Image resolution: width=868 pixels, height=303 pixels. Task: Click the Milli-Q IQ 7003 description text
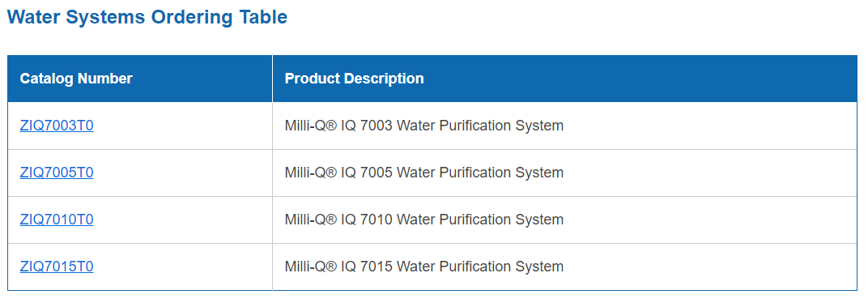coord(424,126)
